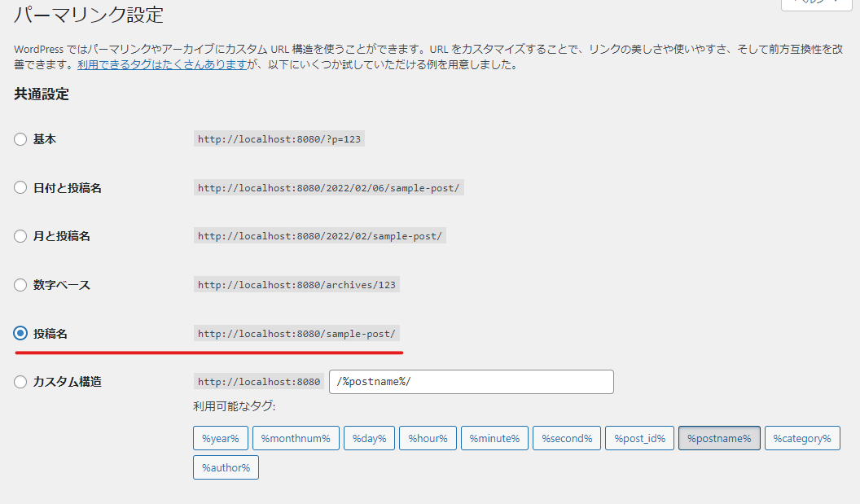
Task: Confirm the 投稿名 radio is selected
Action: 20,333
